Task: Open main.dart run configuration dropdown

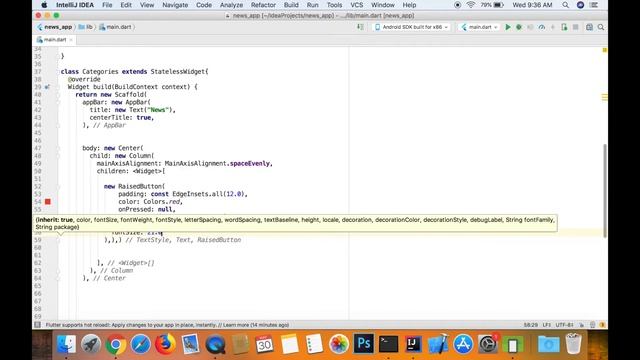Action: [x=480, y=27]
